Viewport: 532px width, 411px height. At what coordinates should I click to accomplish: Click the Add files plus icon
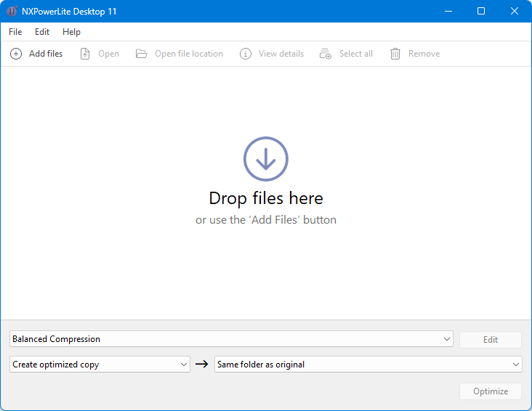click(x=16, y=54)
